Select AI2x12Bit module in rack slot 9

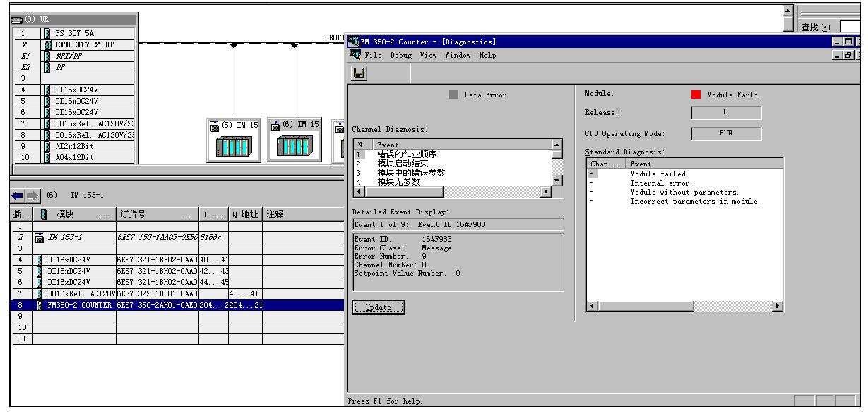[74, 146]
